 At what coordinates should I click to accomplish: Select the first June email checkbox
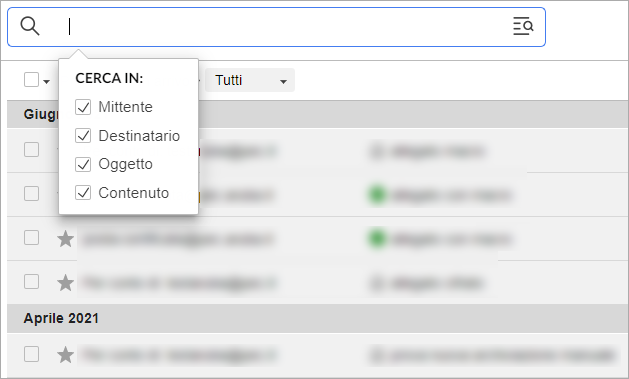click(x=31, y=150)
